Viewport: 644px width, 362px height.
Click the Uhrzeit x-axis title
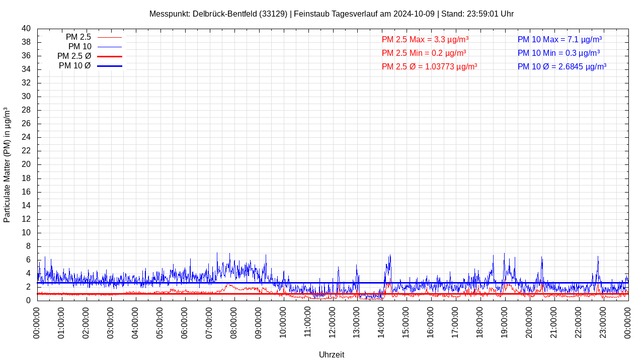(332, 354)
